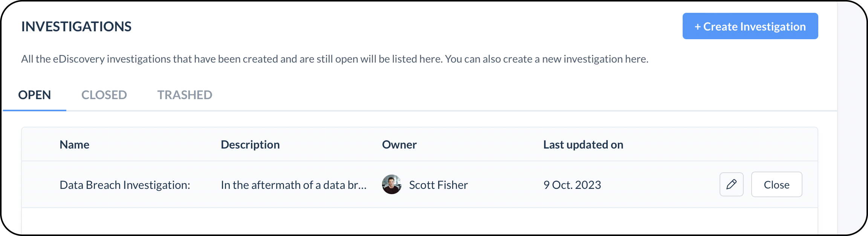Click the owner name Scott Fisher

tap(439, 185)
